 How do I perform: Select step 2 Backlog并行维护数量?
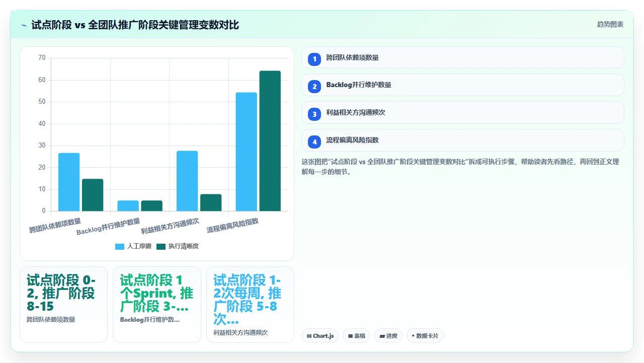(462, 85)
